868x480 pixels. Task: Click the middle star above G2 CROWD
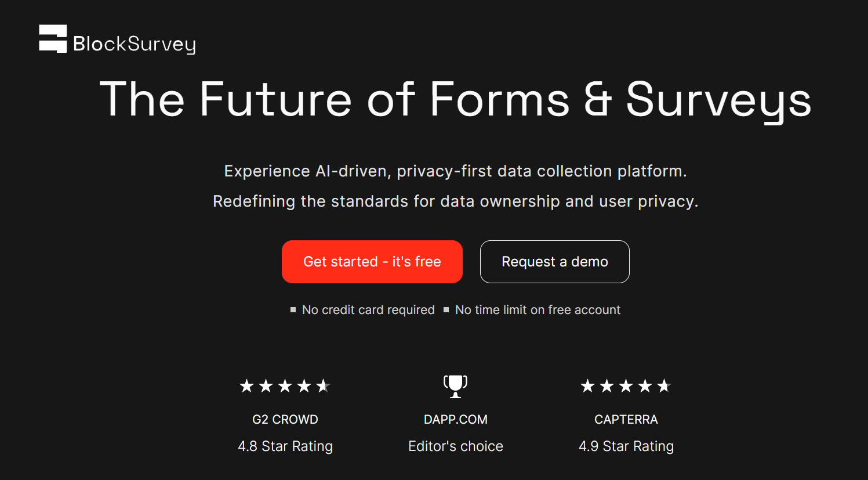point(285,386)
